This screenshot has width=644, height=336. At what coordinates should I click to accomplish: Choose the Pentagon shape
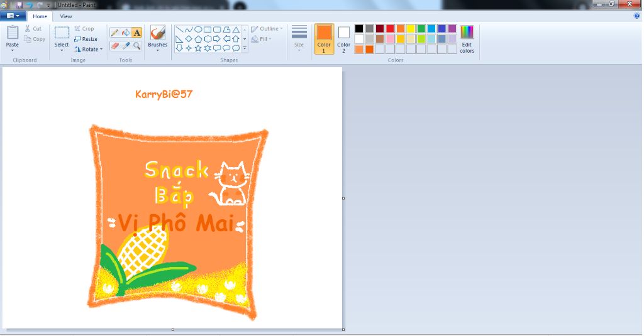click(198, 39)
